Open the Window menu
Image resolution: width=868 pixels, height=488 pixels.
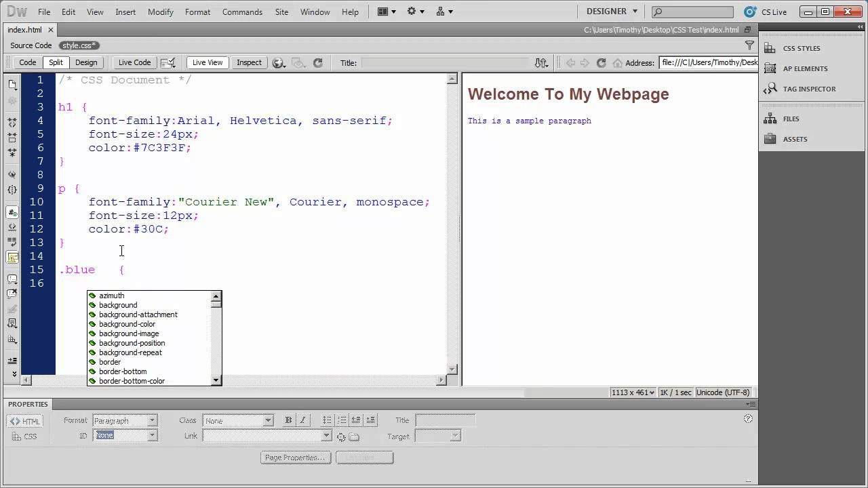point(315,12)
